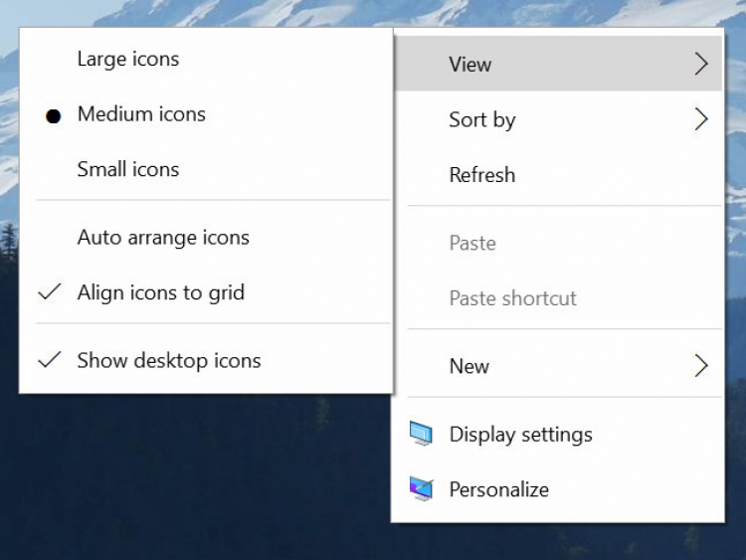Choose the New menu item label
This screenshot has height=560, width=746.
[469, 366]
